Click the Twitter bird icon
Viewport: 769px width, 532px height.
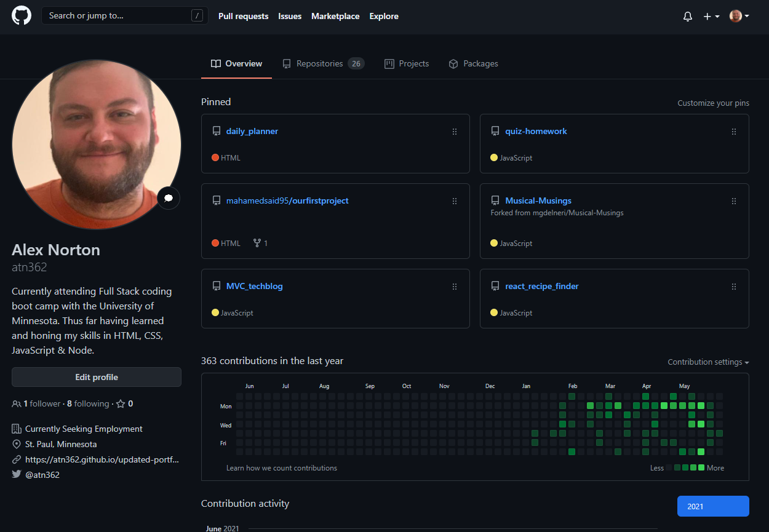click(x=17, y=475)
